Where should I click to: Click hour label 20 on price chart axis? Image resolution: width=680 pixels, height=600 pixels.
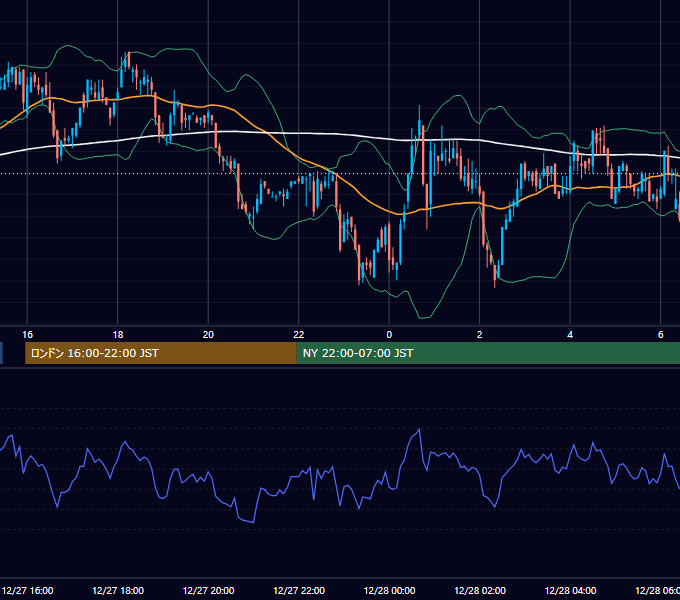point(208,335)
